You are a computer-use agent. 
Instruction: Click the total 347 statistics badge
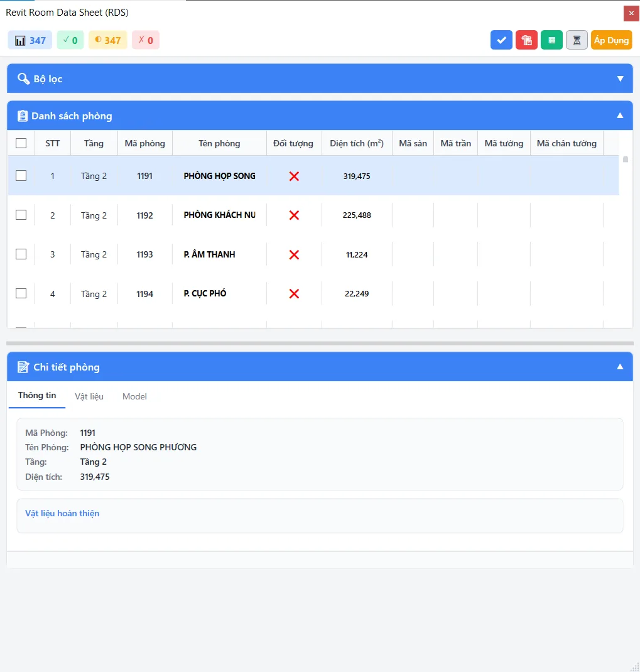[30, 40]
